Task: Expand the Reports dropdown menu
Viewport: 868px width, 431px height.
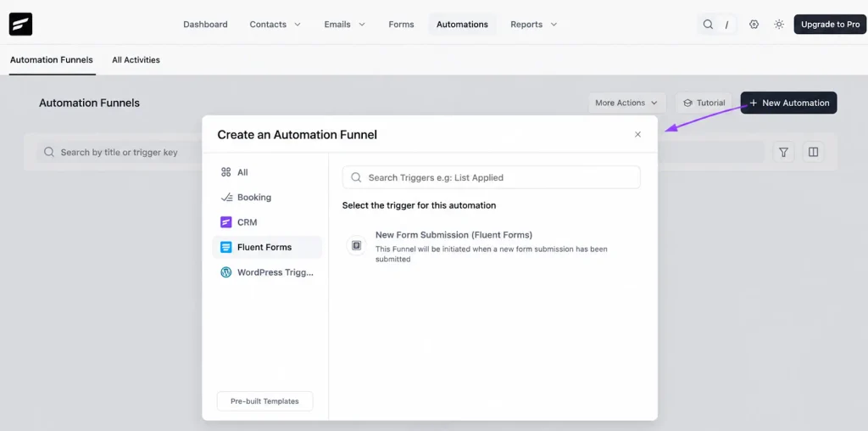Action: click(534, 25)
